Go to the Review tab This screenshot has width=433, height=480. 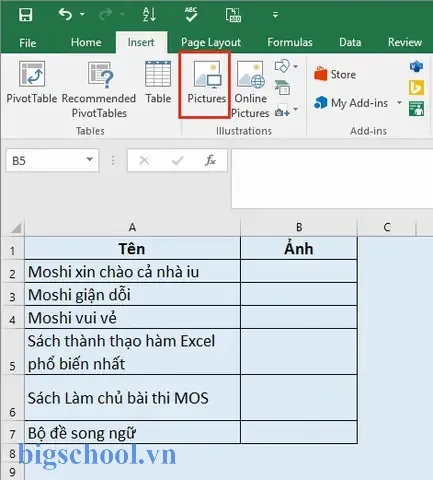tap(405, 42)
